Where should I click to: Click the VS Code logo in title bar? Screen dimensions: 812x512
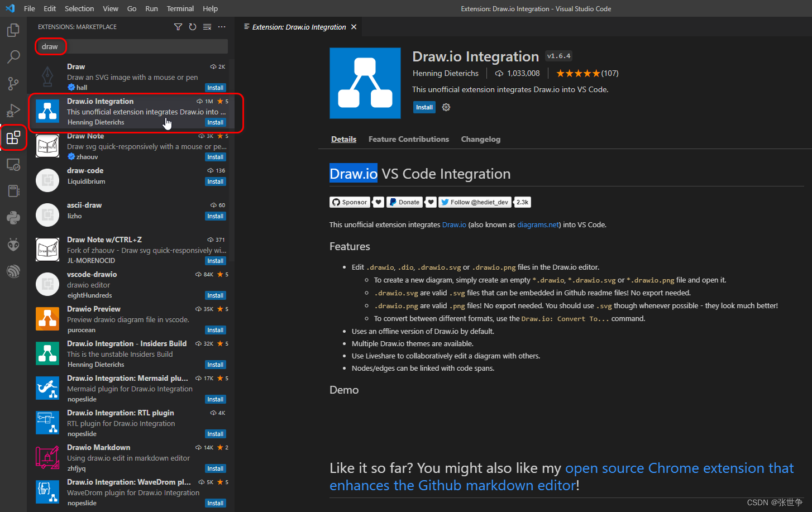[x=9, y=8]
